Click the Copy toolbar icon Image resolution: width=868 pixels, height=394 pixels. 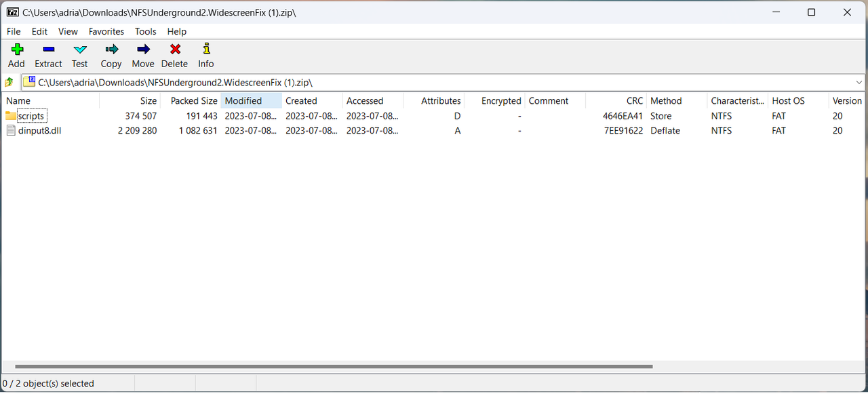111,49
